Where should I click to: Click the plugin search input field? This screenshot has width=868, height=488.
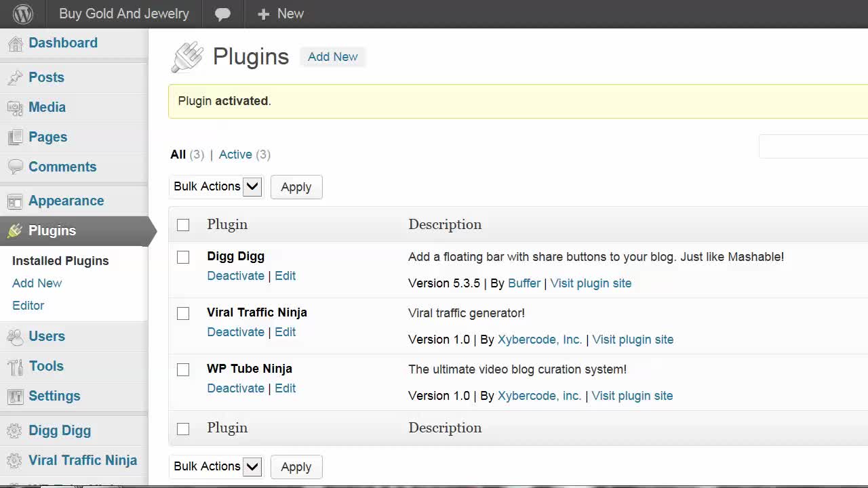click(x=813, y=146)
